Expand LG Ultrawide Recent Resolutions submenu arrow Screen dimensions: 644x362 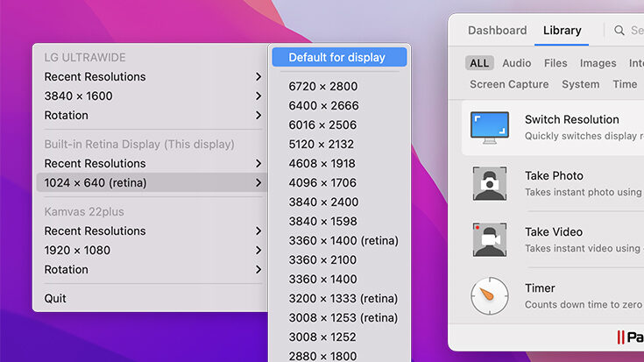click(x=258, y=77)
